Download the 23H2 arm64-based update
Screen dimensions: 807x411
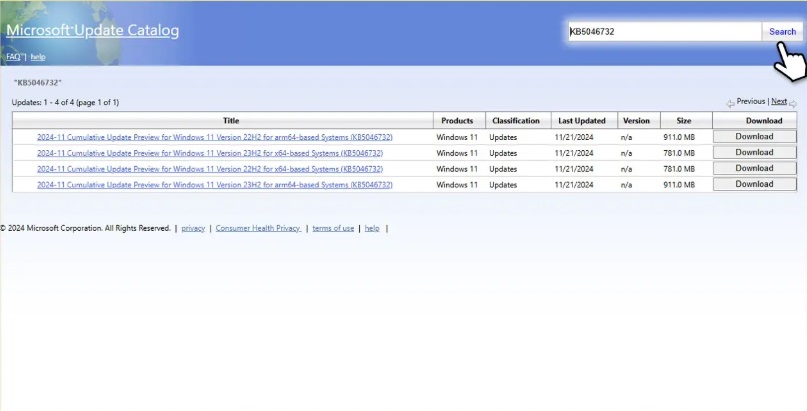point(755,184)
